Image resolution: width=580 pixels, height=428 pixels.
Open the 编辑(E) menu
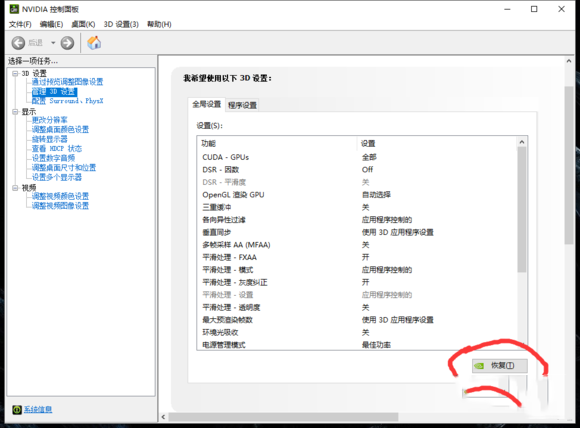pyautogui.click(x=51, y=24)
